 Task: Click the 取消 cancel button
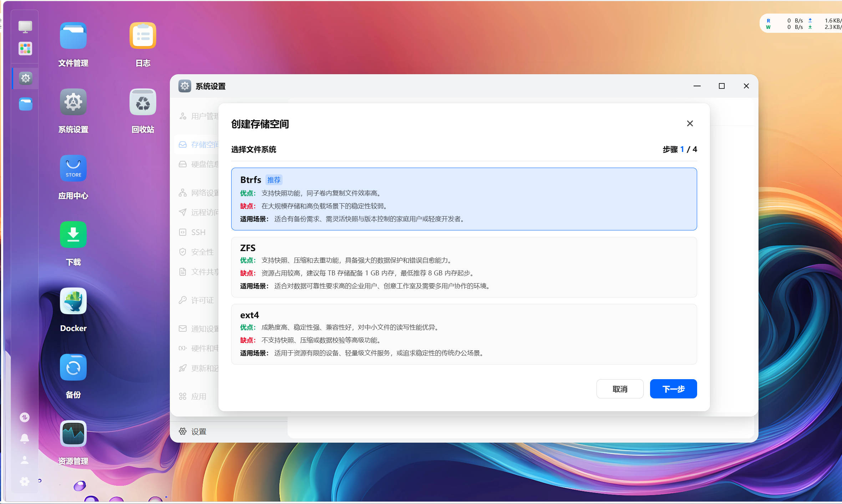coord(620,389)
